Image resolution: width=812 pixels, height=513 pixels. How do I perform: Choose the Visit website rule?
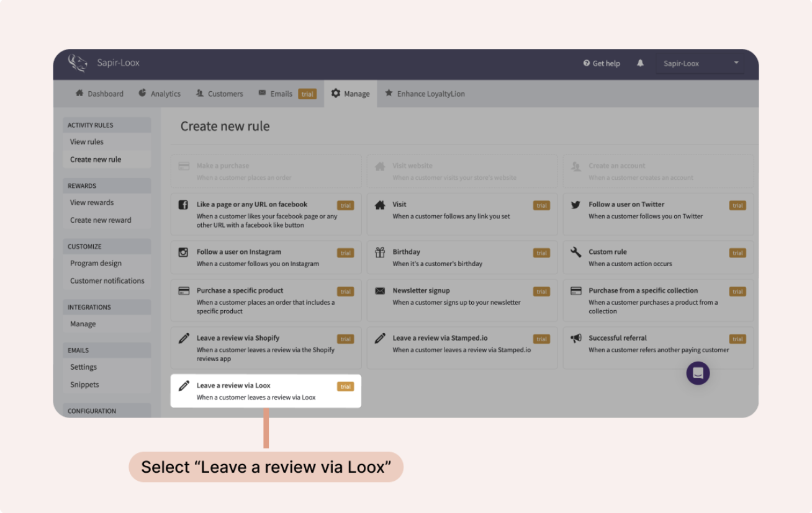(462, 171)
